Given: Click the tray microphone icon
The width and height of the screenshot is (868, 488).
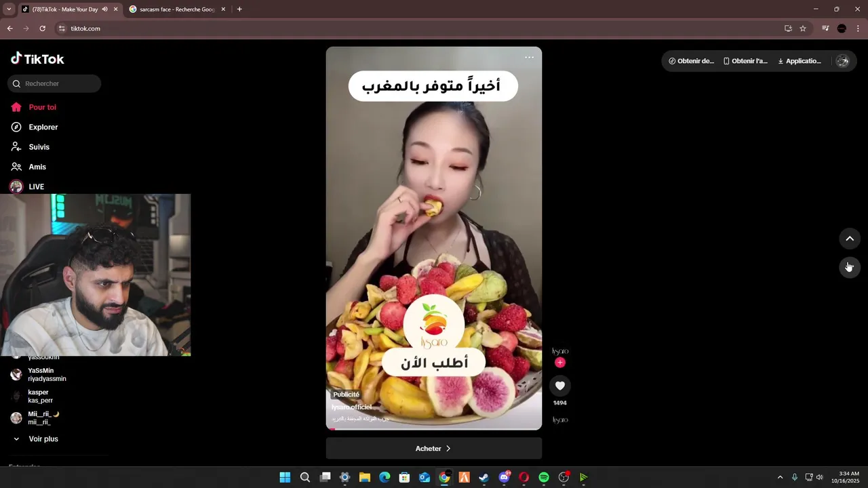Looking at the screenshot, I should point(795,477).
